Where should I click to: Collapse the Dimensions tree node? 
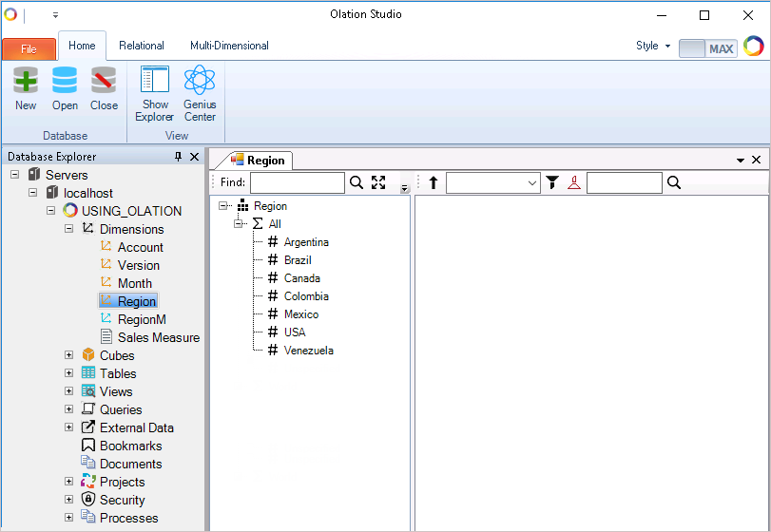pyautogui.click(x=68, y=229)
